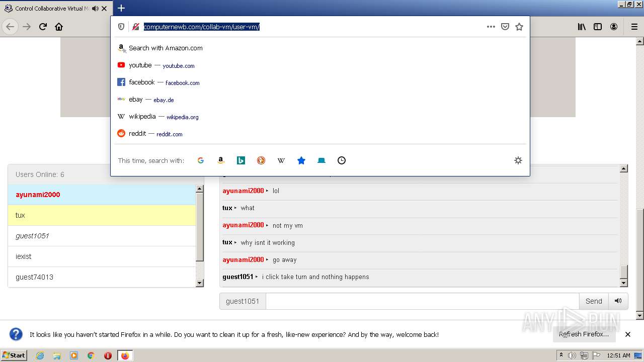Open the Library bookmarks and history menu

point(582,27)
